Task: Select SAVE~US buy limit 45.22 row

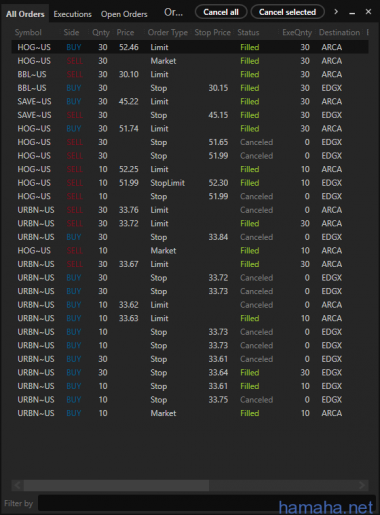Action: click(190, 101)
